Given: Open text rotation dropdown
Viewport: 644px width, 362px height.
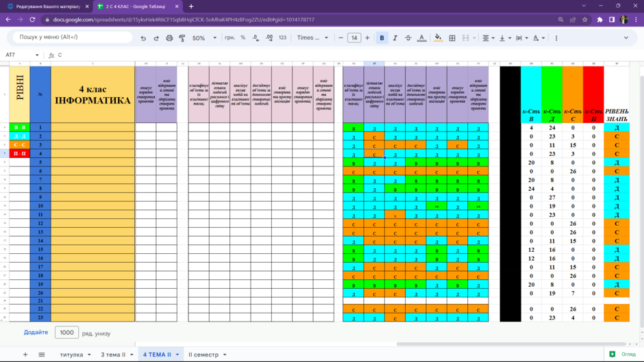Looking at the screenshot, I should coord(539,38).
